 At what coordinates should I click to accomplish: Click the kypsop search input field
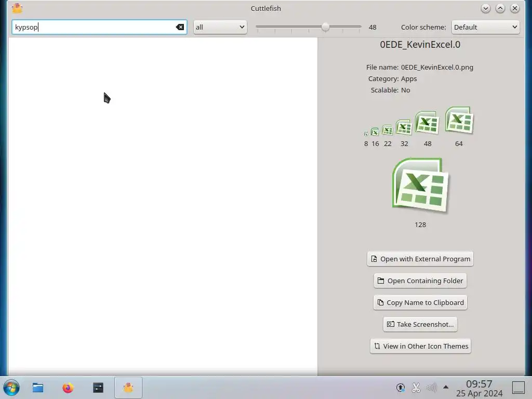(x=99, y=27)
